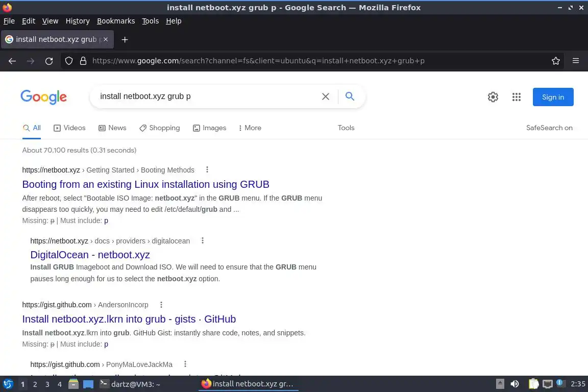The width and height of the screenshot is (588, 392).
Task: Open clipboard tray icon
Action: click(x=533, y=384)
